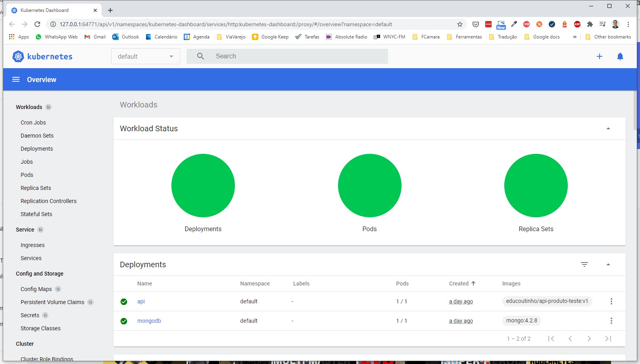Go to the first page of deployments
The height and width of the screenshot is (364, 640).
click(551, 339)
